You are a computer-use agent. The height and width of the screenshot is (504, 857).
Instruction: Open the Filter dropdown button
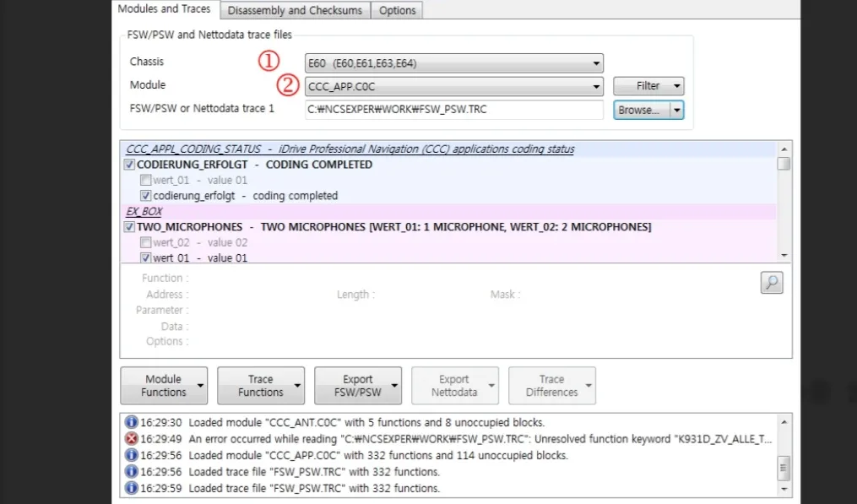(x=648, y=86)
